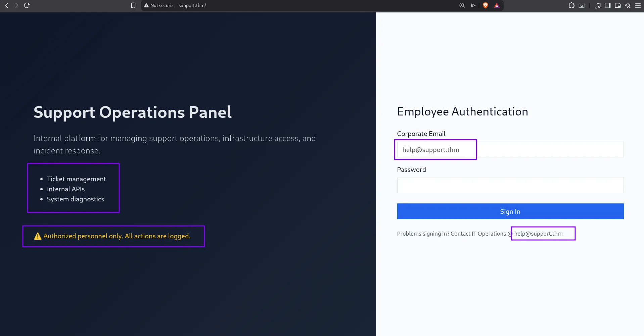Screen dimensions: 644x336
Task: Click the 'Internal platform for managing support operations' description
Action: coord(175,144)
